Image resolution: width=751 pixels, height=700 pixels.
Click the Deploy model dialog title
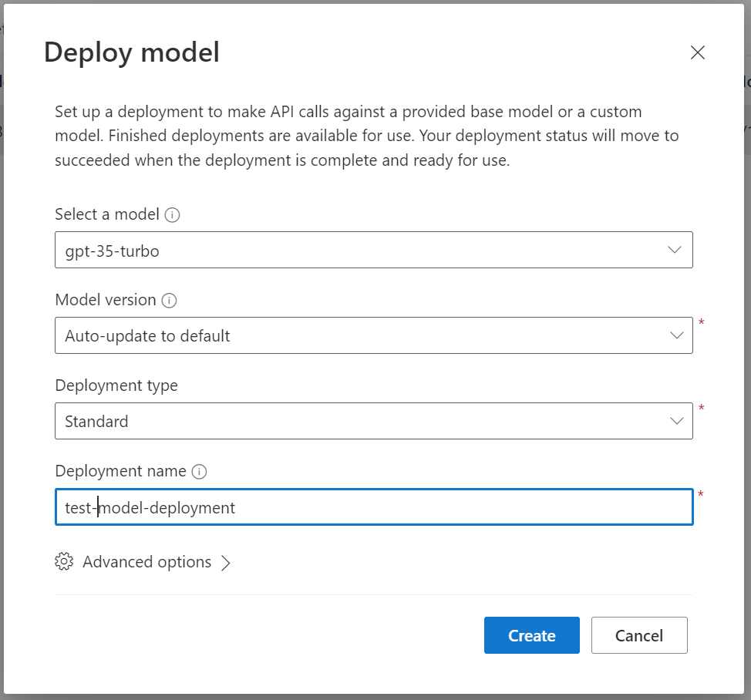coord(132,52)
